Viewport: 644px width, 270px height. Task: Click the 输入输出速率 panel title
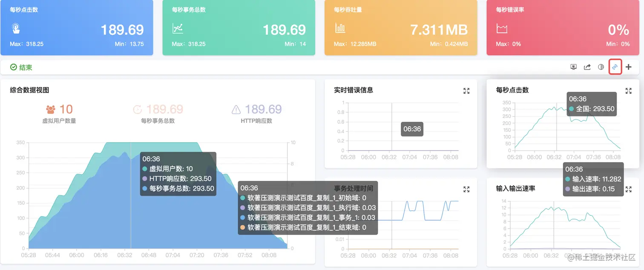point(516,188)
